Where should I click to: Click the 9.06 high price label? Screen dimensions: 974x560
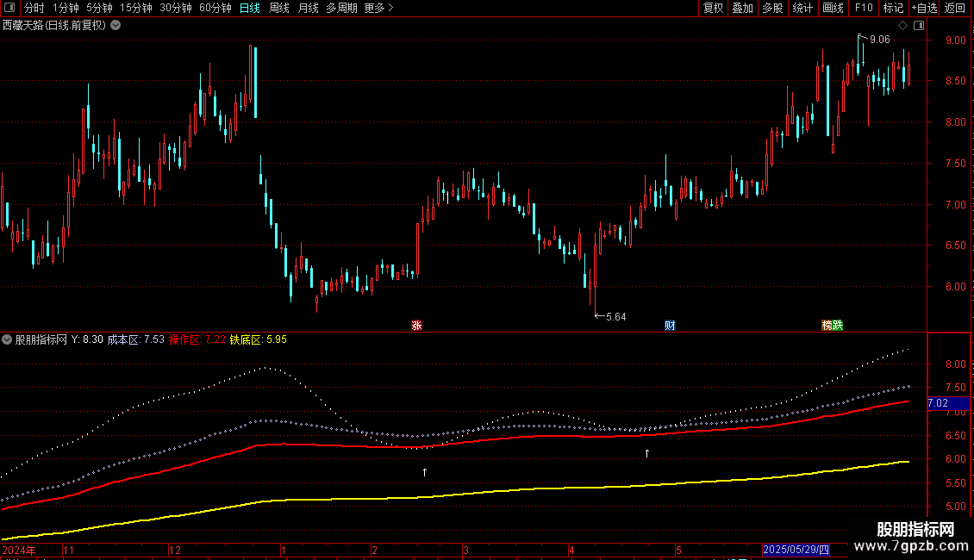[x=879, y=40]
